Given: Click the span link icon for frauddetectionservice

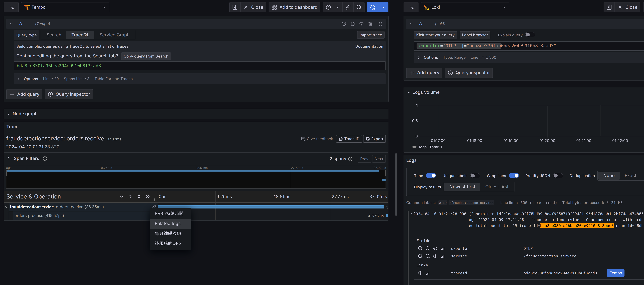Looking at the screenshot, I should point(154,206).
